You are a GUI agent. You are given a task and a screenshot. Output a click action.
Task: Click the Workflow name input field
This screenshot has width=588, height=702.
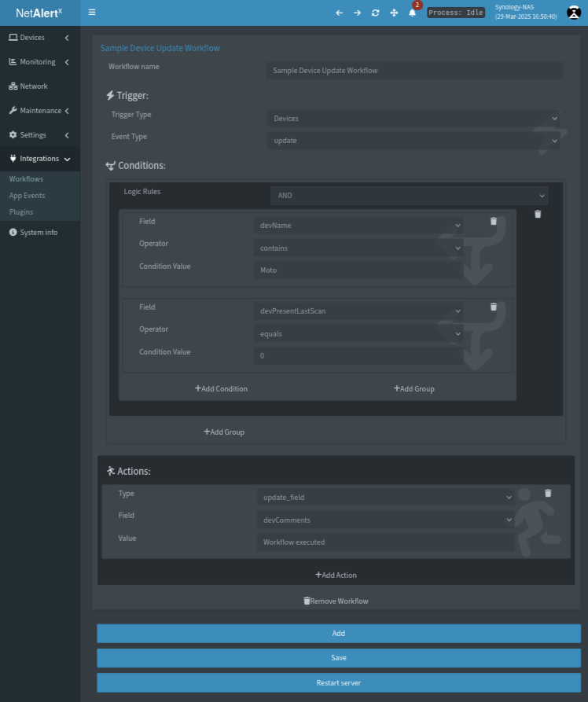[x=414, y=71]
